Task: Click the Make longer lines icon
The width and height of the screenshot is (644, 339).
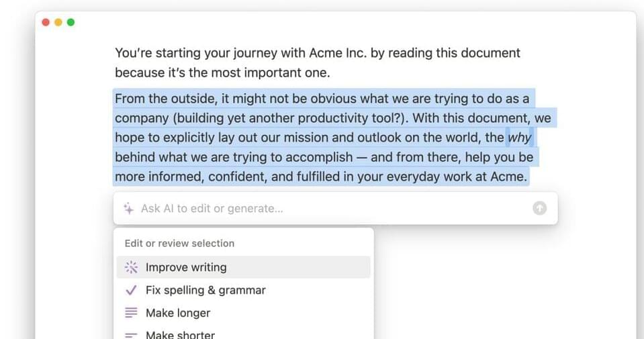Action: click(132, 313)
